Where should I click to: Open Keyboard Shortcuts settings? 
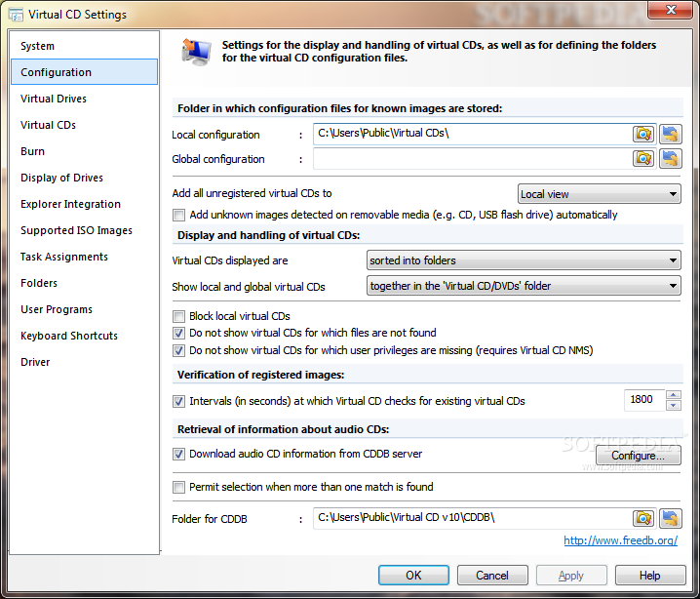(85, 336)
